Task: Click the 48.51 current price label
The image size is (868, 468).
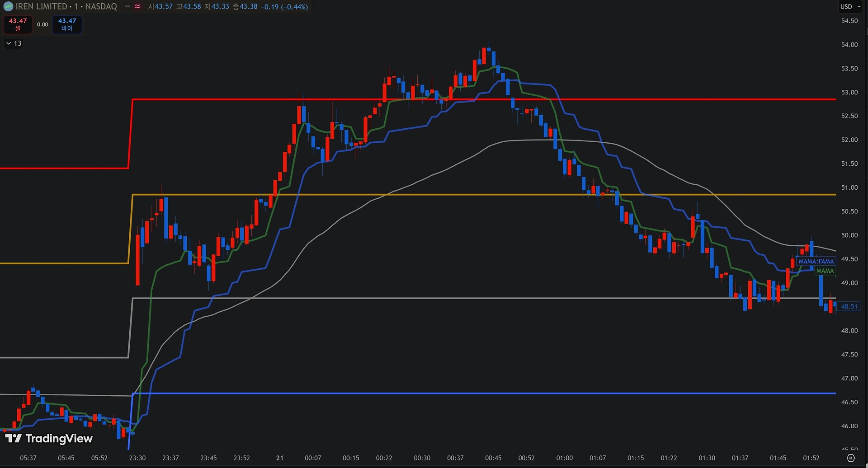Action: point(849,306)
